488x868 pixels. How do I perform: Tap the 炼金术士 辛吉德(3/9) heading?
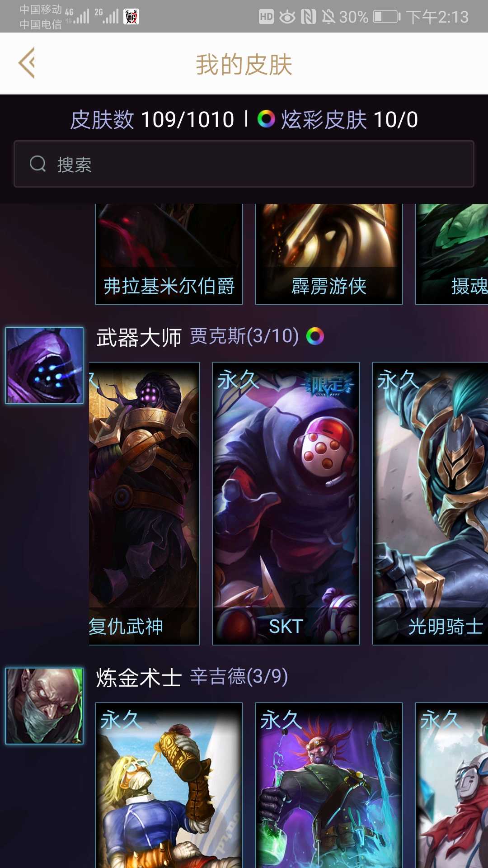[x=192, y=677]
